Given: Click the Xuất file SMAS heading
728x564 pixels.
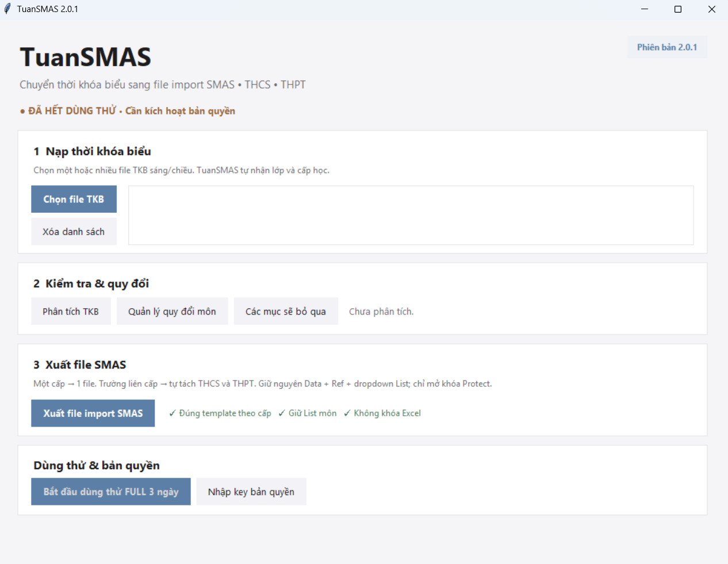Looking at the screenshot, I should (79, 365).
